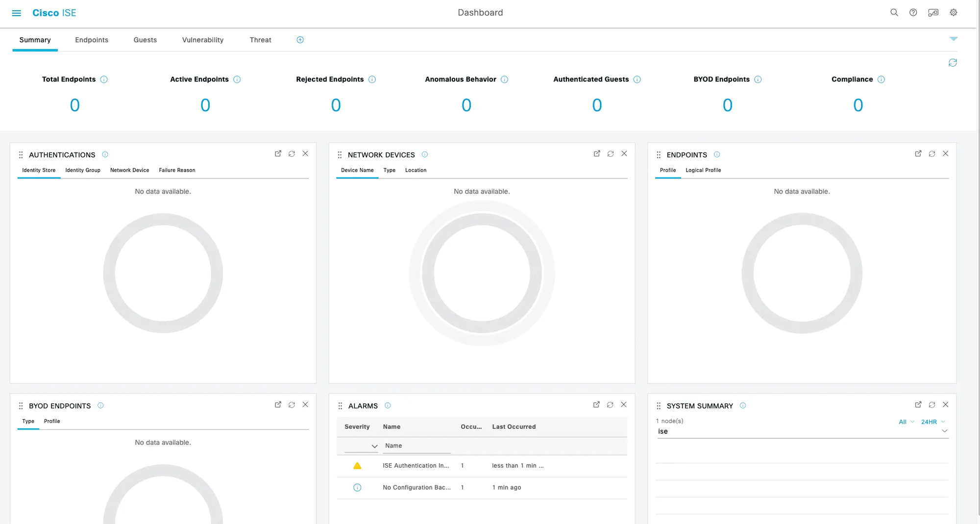Open the hamburger navigation menu
Screen dimensions: 980x524
pyautogui.click(x=16, y=13)
